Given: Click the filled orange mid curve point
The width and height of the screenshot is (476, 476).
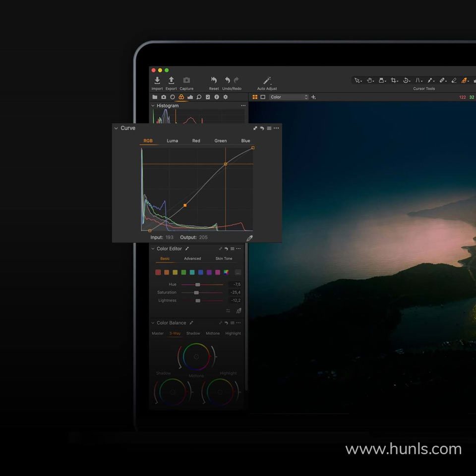Looking at the screenshot, I should pyautogui.click(x=185, y=205).
